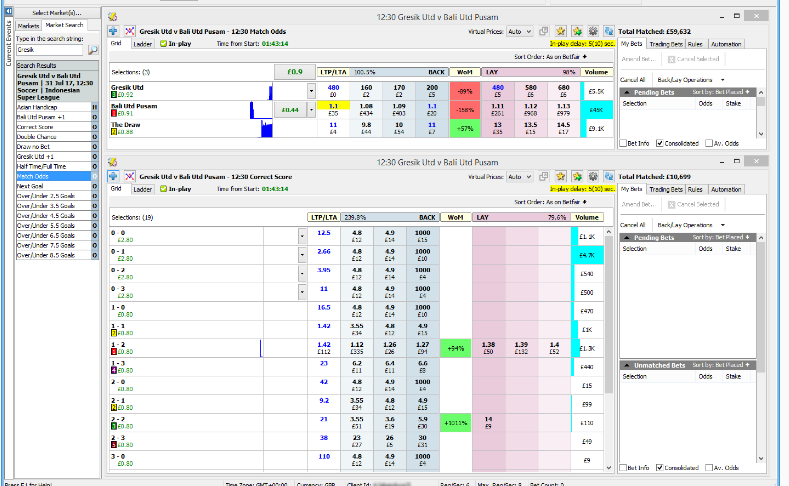Click the green star-plus icon in Match Odds toolbar
Image resolution: width=789 pixels, height=486 pixels.
coord(577,31)
